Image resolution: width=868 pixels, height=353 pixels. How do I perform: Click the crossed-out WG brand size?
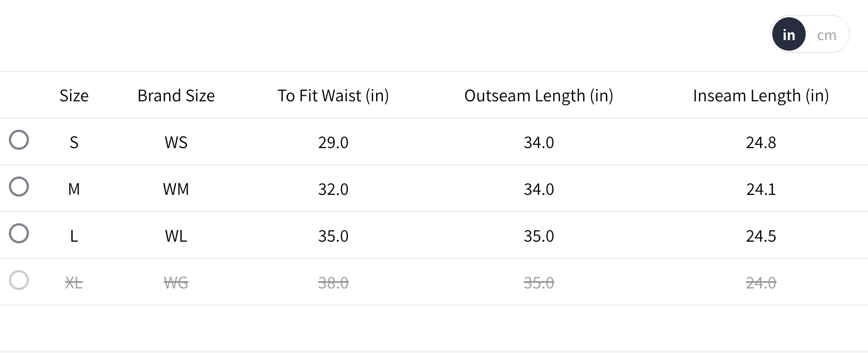176,283
